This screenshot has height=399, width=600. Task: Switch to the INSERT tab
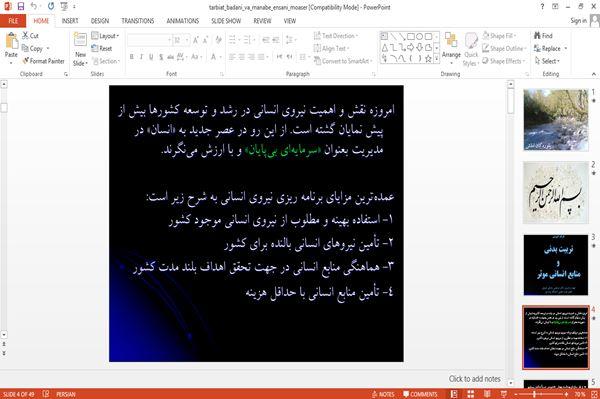pyautogui.click(x=70, y=21)
